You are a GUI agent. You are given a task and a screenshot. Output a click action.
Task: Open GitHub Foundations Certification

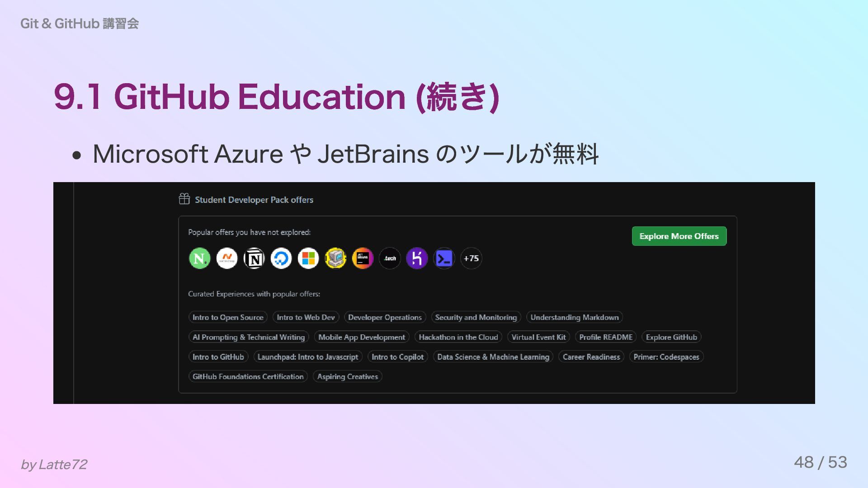[248, 376]
